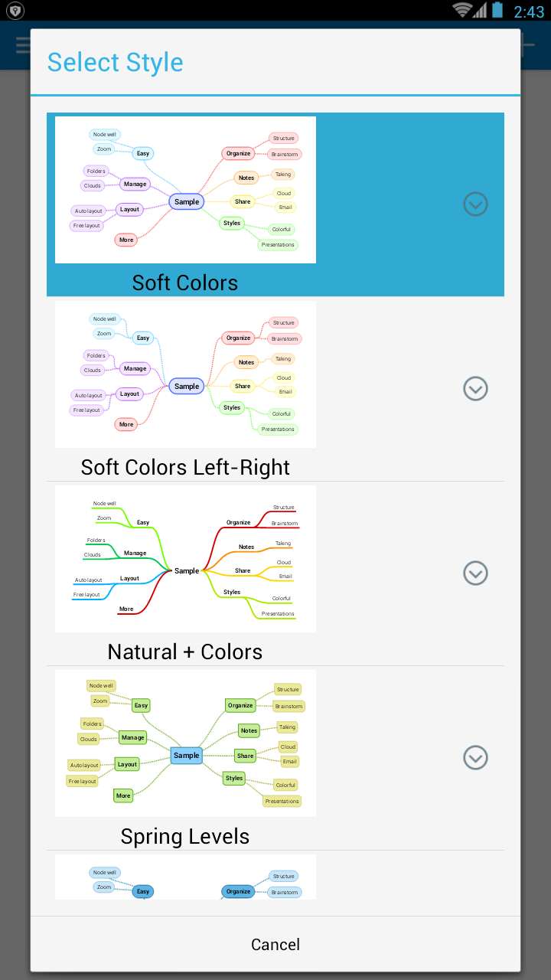The image size is (551, 980).
Task: Expand options for Soft Colors Left-Right style
Action: (x=475, y=389)
